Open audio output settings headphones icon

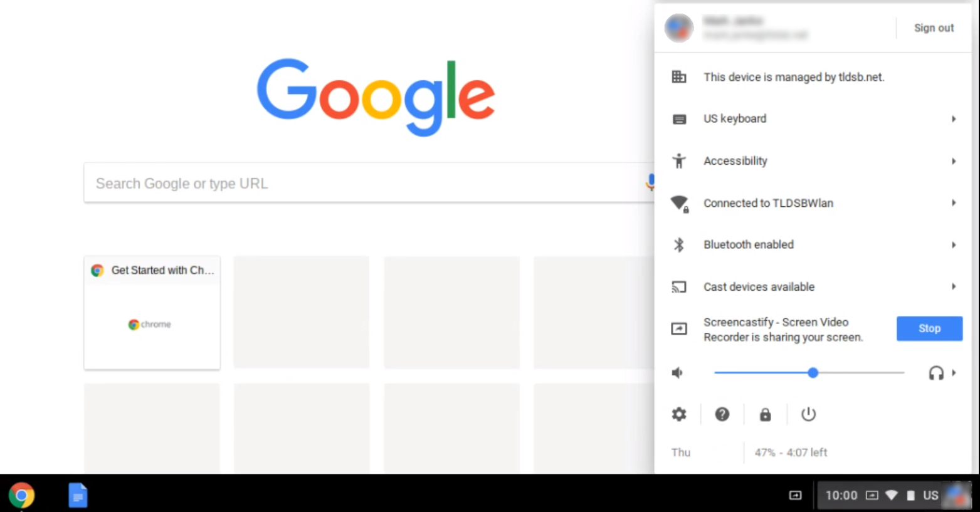936,373
